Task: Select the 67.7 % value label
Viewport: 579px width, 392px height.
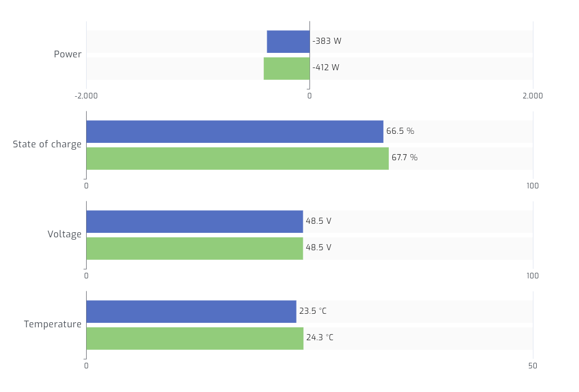Action: (405, 157)
